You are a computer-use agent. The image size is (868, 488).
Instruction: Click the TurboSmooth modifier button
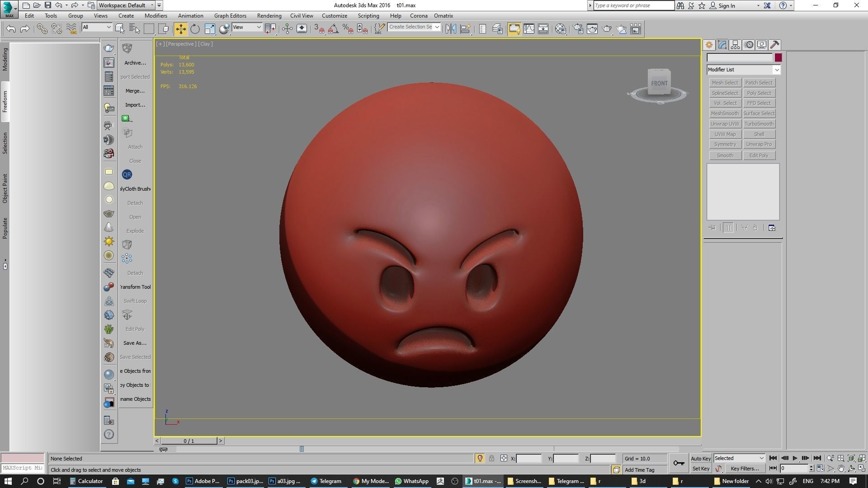pyautogui.click(x=759, y=124)
